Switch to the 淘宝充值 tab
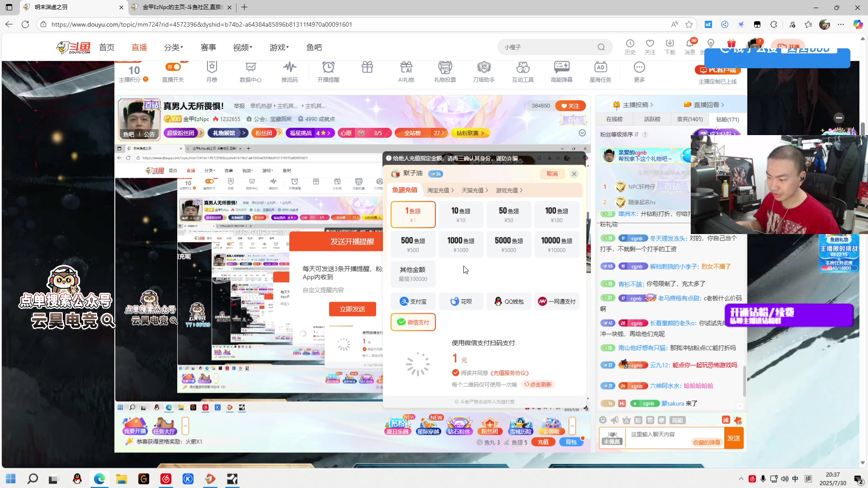The image size is (868, 488). click(440, 190)
